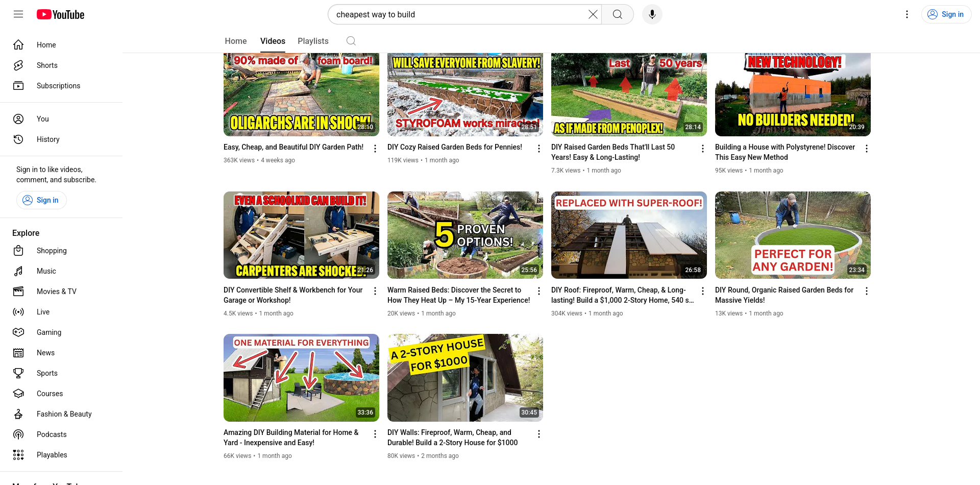Focus the search input field
Image resolution: width=980 pixels, height=485 pixels.
point(459,14)
